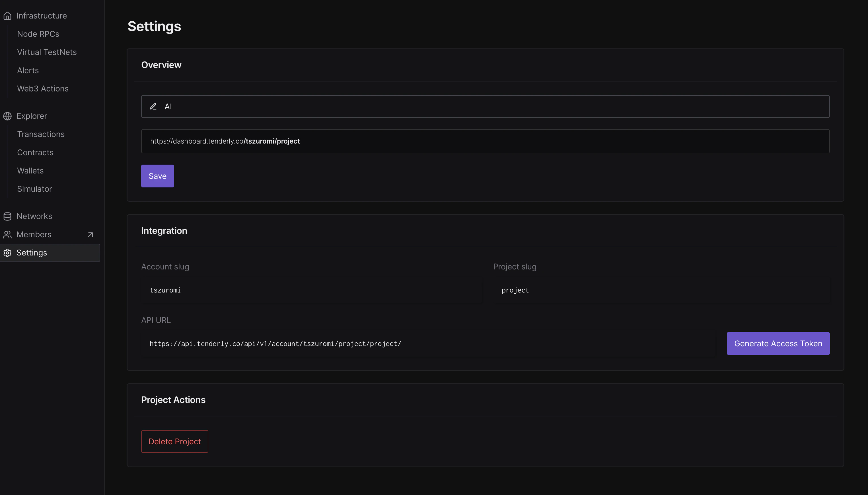Click the Infrastructure home icon

tap(7, 16)
